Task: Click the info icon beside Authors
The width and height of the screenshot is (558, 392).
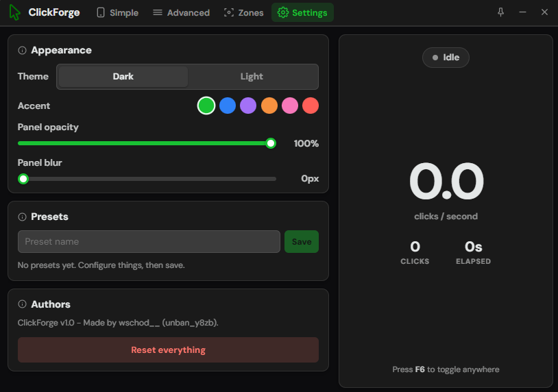Action: pyautogui.click(x=22, y=304)
